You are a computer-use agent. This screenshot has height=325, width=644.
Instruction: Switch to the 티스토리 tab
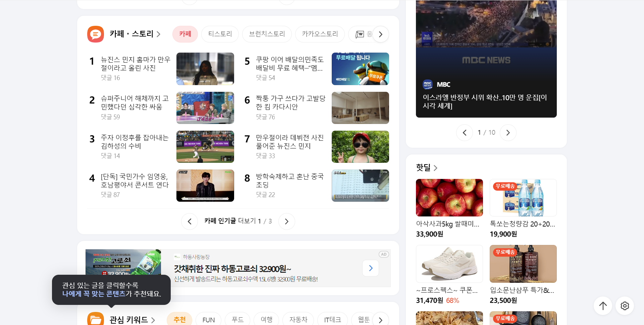[x=220, y=34]
